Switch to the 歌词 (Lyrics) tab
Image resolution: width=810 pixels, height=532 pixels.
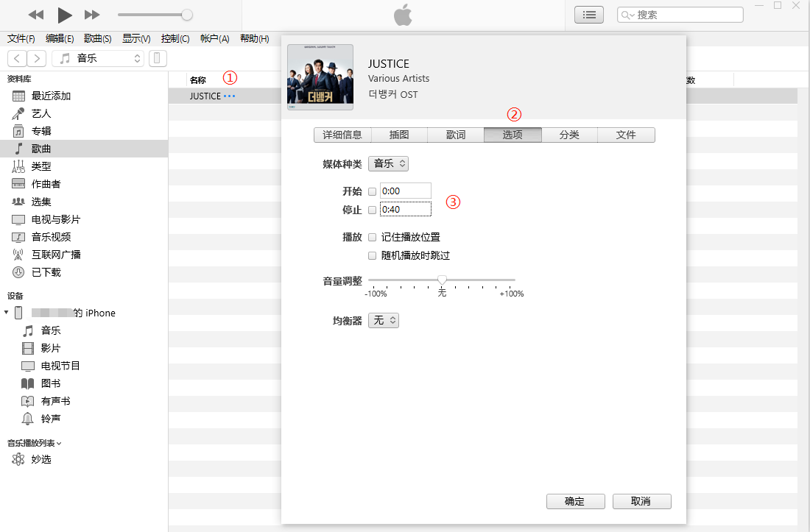[x=456, y=135]
